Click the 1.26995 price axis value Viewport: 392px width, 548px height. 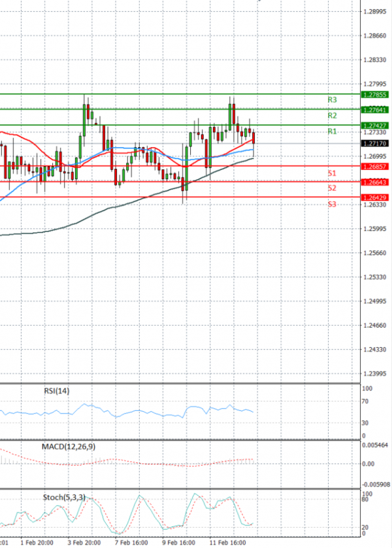click(375, 156)
